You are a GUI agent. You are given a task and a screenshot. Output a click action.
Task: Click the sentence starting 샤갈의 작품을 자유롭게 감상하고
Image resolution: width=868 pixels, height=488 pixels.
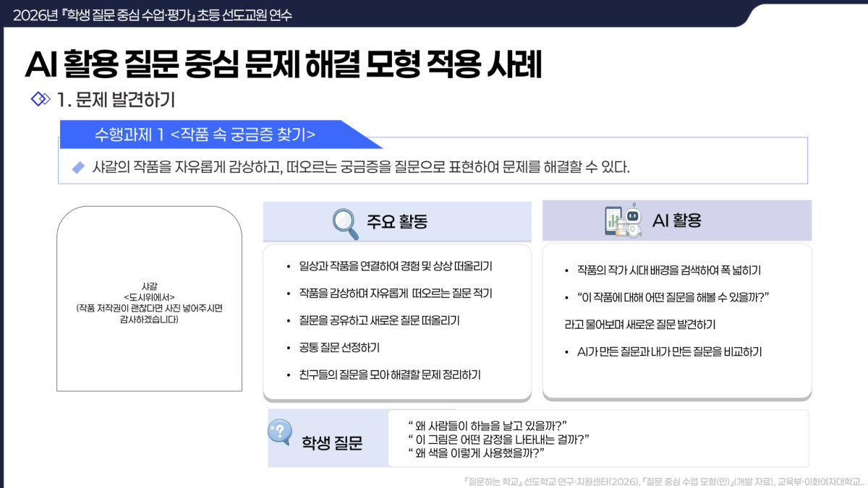click(361, 168)
